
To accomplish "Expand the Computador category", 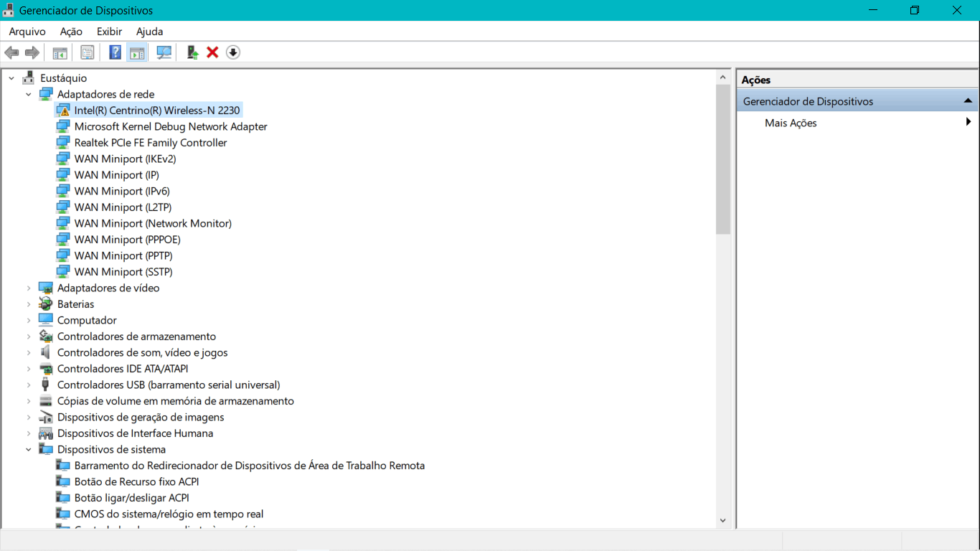I will [29, 320].
